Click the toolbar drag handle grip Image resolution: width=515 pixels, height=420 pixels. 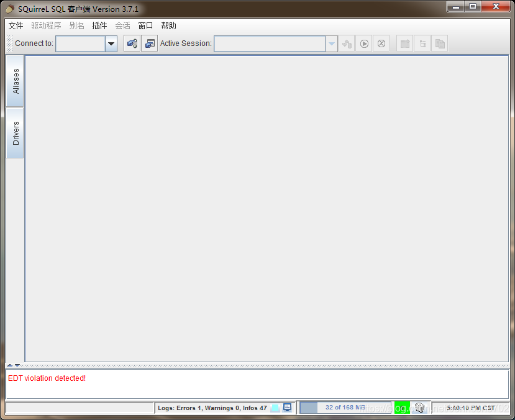pos(9,43)
